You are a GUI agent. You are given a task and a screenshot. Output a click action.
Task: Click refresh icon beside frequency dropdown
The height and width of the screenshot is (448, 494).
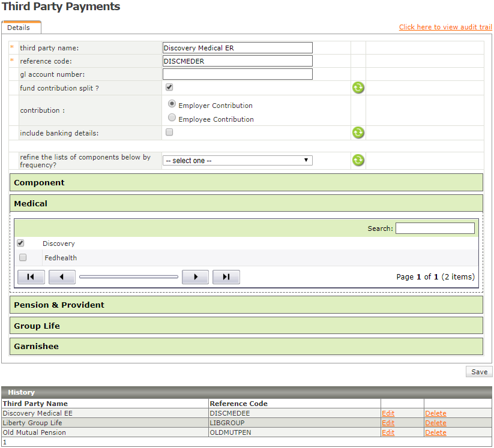[358, 160]
